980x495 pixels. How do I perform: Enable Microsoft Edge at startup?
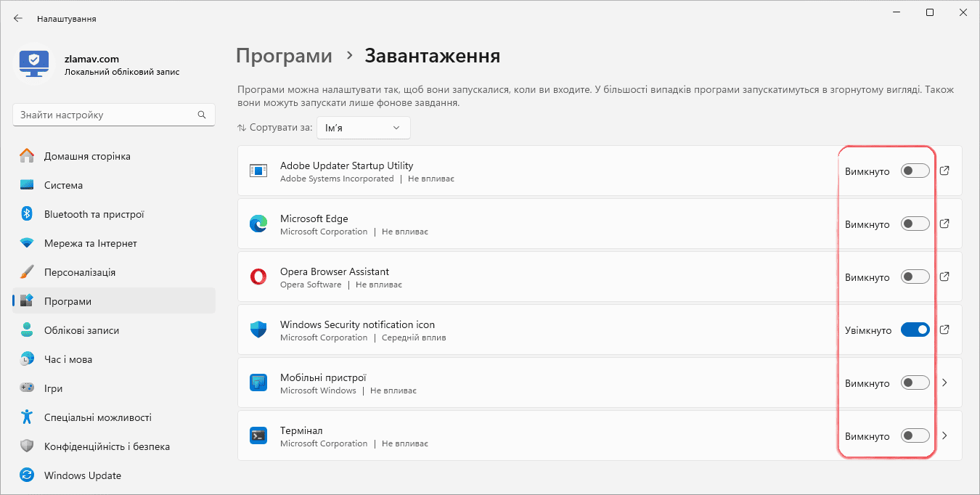click(915, 224)
